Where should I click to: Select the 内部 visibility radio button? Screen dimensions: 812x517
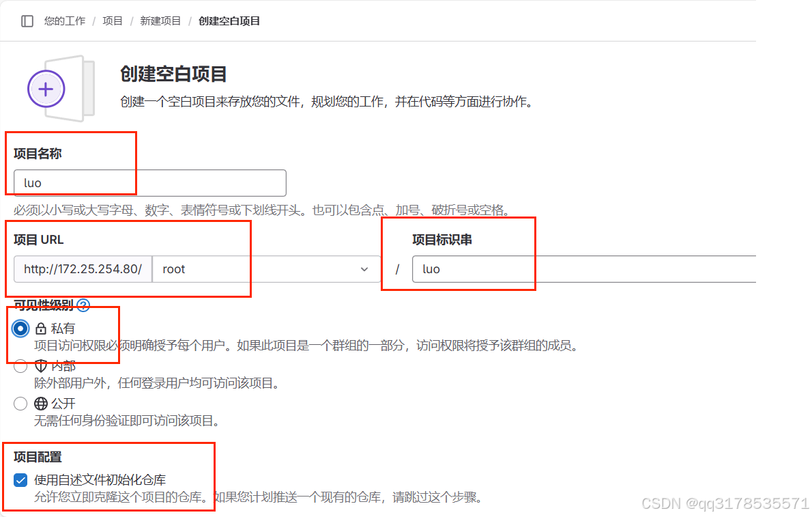20,366
